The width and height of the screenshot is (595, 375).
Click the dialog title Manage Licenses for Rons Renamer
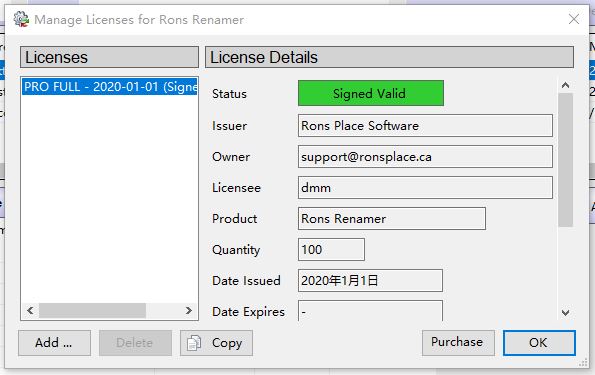(139, 19)
